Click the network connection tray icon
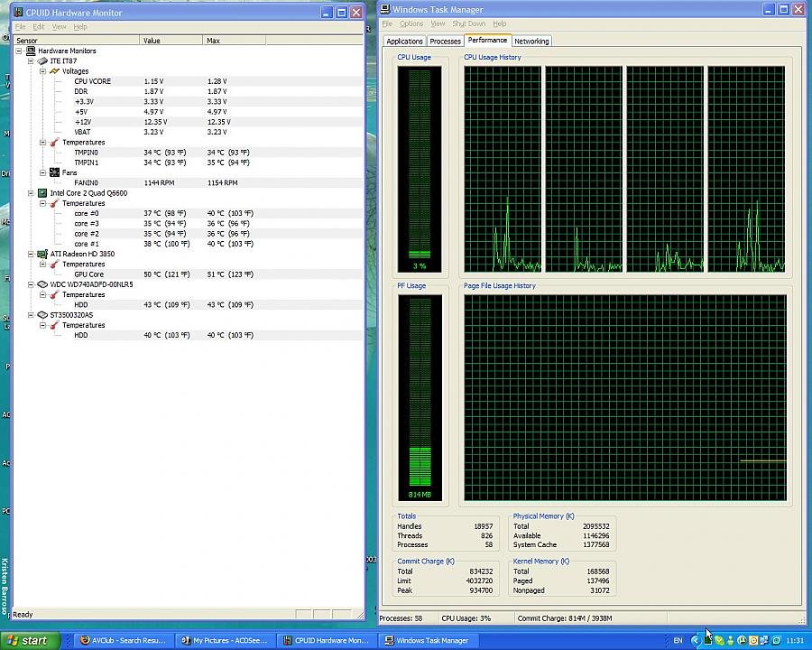The width and height of the screenshot is (812, 650). coord(765,640)
